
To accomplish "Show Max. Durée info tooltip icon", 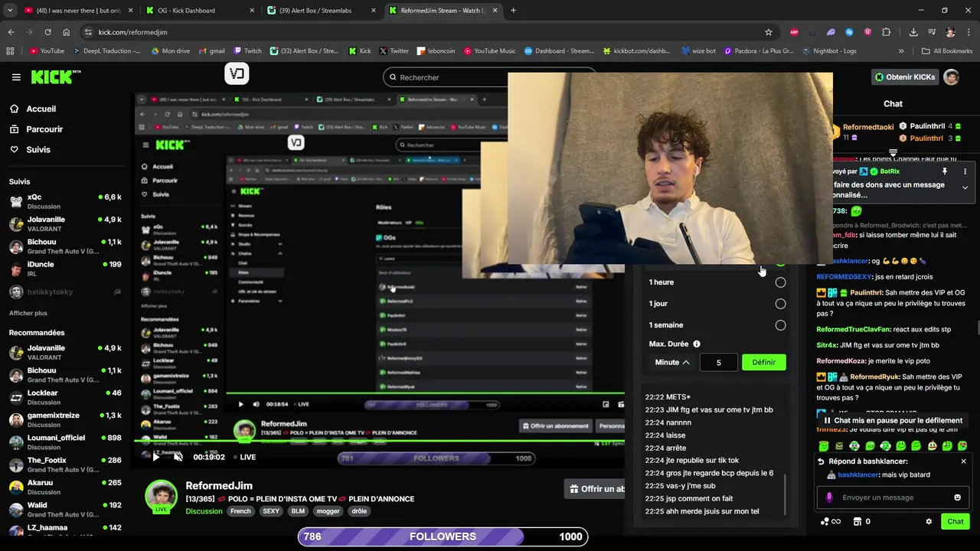I will coord(697,344).
